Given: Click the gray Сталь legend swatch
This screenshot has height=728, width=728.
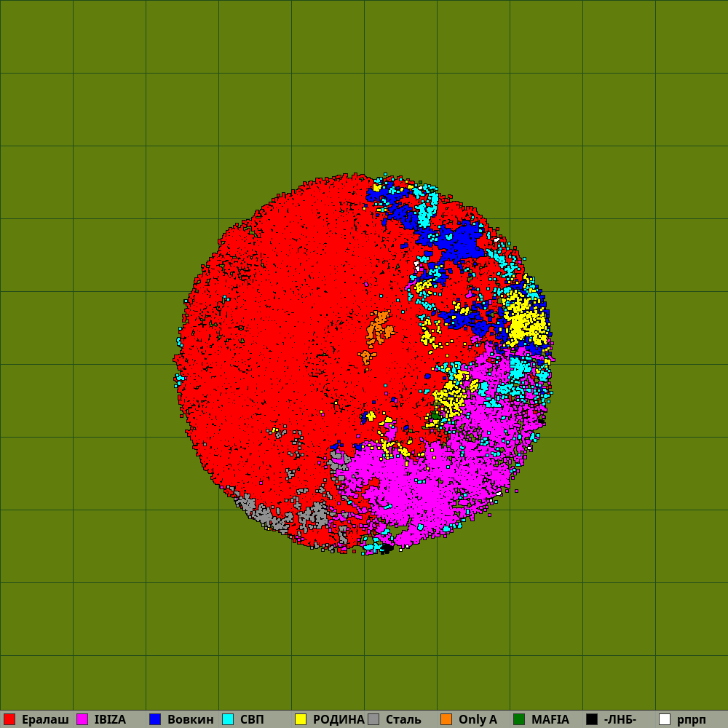Looking at the screenshot, I should click(373, 719).
